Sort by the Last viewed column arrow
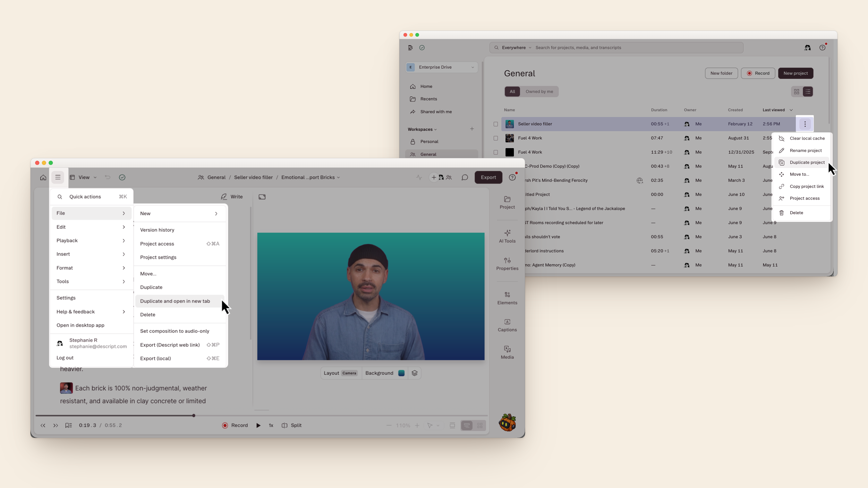 (791, 110)
